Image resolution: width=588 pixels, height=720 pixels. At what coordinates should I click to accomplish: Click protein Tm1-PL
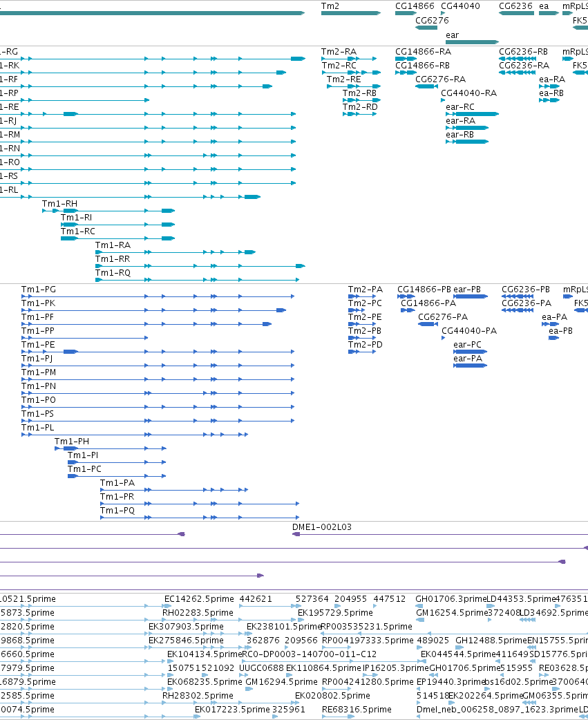tap(135, 435)
